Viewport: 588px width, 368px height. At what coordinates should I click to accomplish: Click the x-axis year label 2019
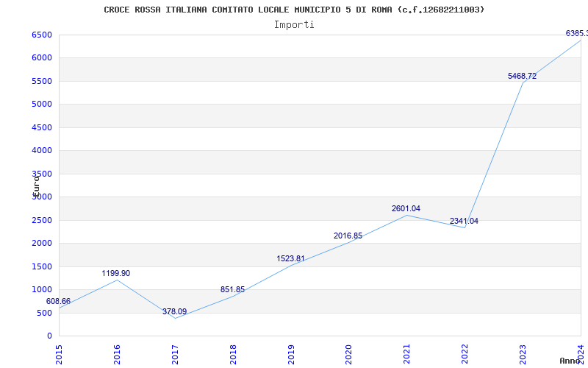291,354
